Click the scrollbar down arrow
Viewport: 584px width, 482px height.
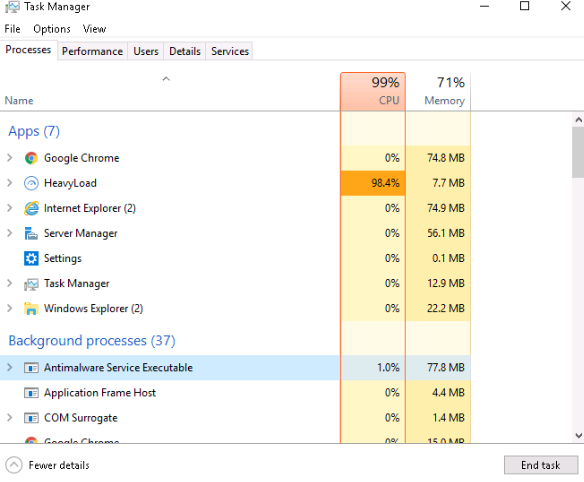tap(578, 435)
